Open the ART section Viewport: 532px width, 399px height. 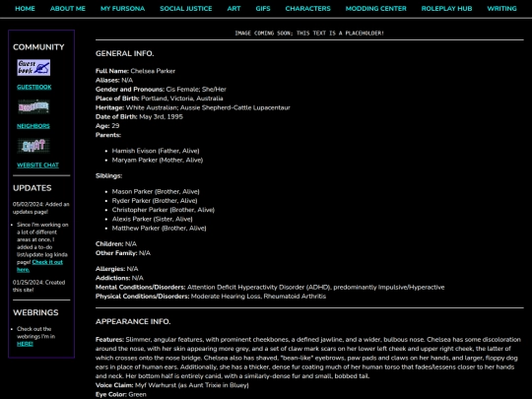click(233, 9)
